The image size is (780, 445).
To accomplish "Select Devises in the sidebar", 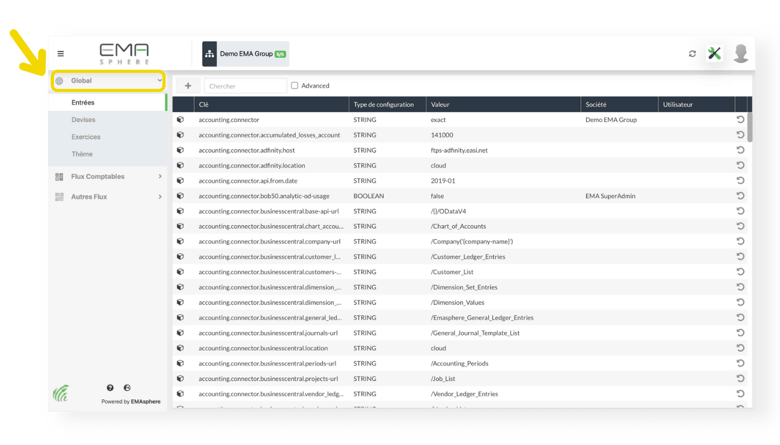I will (83, 120).
